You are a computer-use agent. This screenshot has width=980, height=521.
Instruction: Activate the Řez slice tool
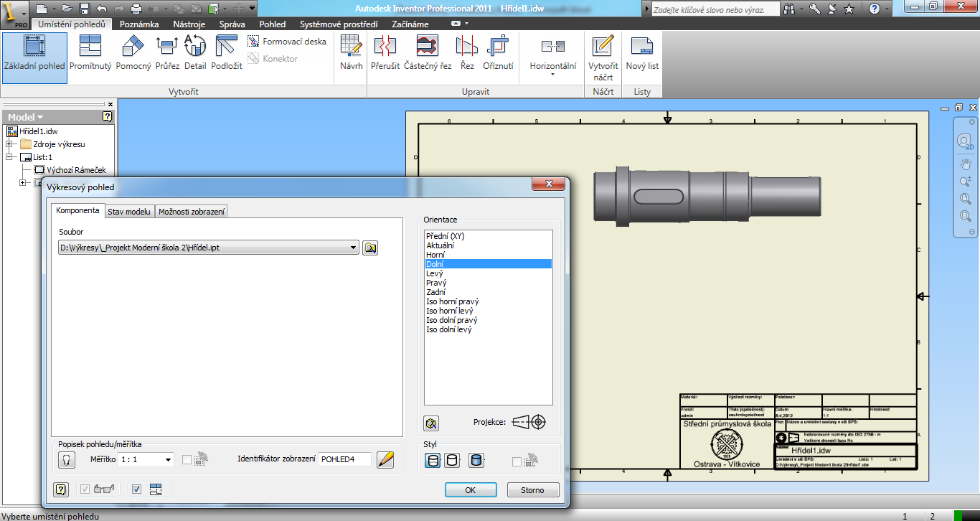[467, 53]
